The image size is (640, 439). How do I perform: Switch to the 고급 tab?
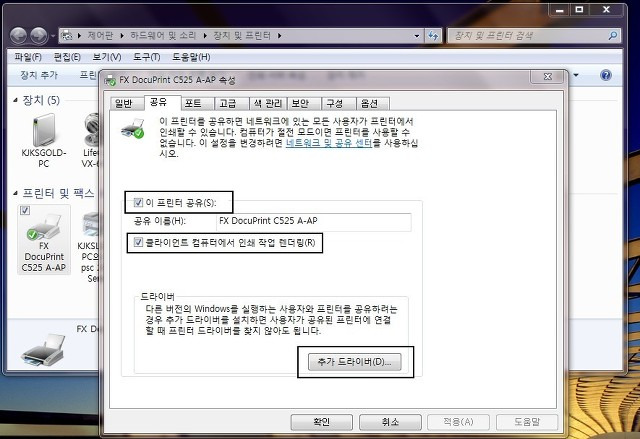[231, 104]
